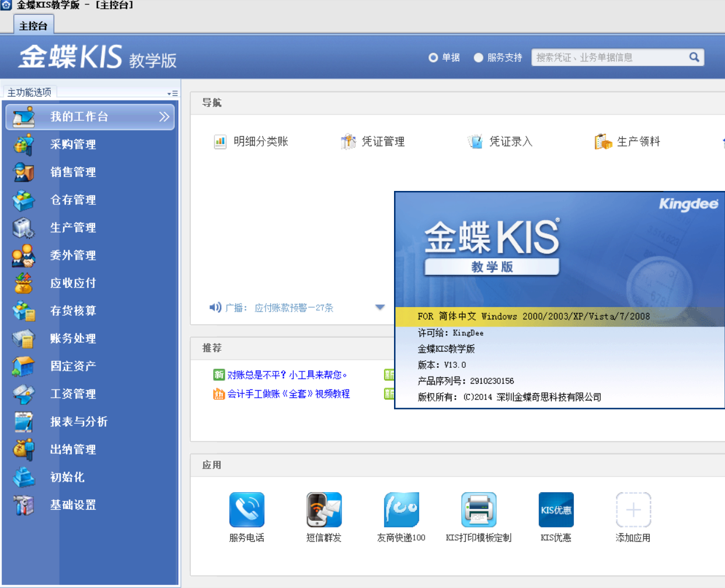Click the 初始化 sidebar icon

point(24,477)
